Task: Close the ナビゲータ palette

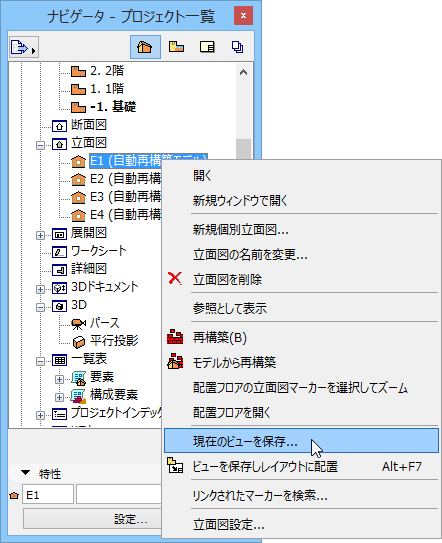Action: coord(244,16)
